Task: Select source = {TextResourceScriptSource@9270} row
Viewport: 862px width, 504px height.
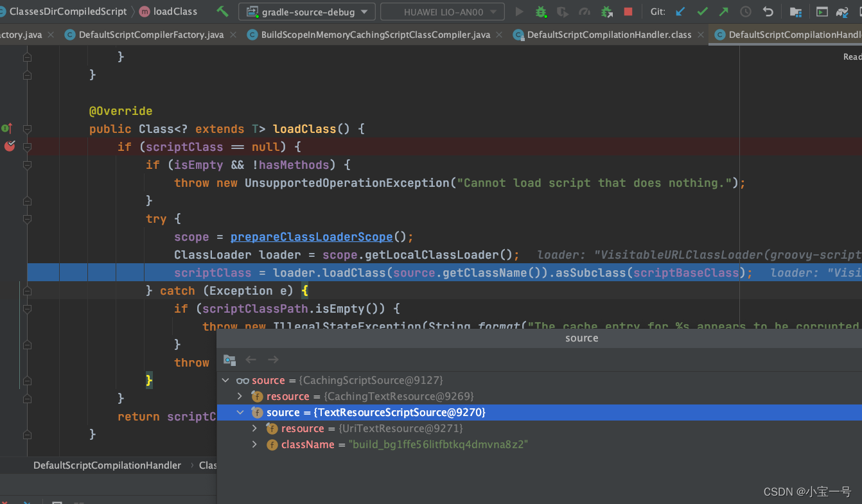Action: point(540,412)
